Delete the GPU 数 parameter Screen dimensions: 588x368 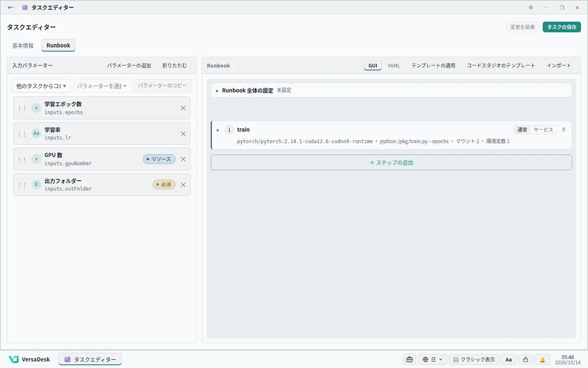tap(183, 159)
